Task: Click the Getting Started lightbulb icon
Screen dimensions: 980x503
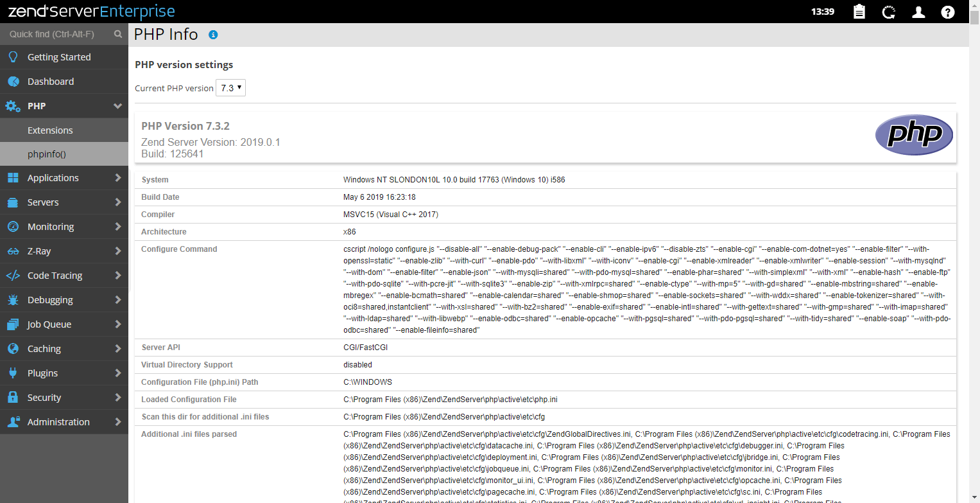Action: pyautogui.click(x=13, y=57)
